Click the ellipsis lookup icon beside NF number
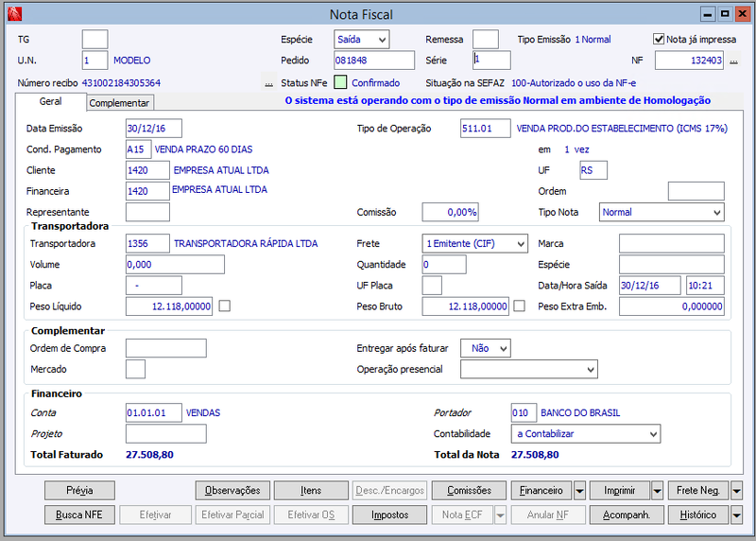 click(733, 61)
